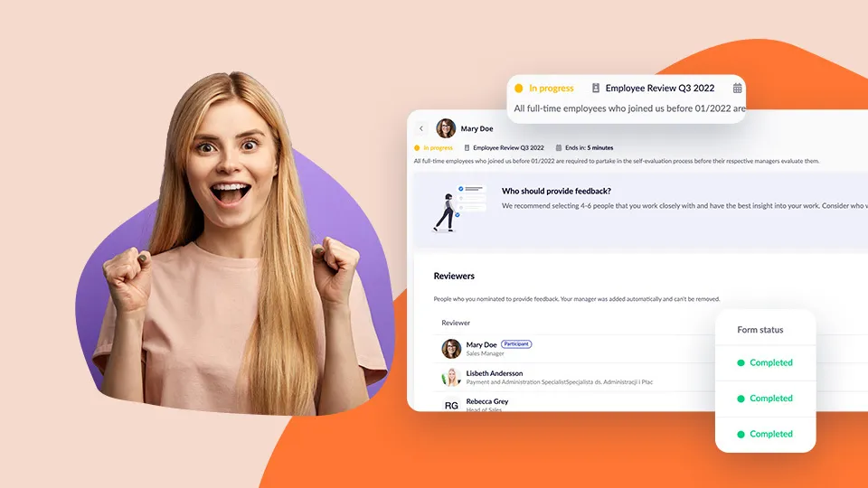Click the third Completed status

coord(764,434)
